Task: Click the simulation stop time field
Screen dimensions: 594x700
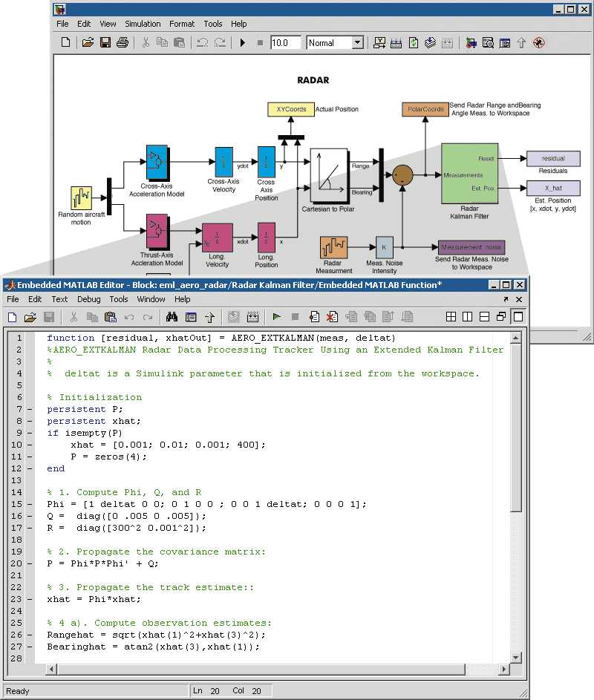Action: pos(285,43)
